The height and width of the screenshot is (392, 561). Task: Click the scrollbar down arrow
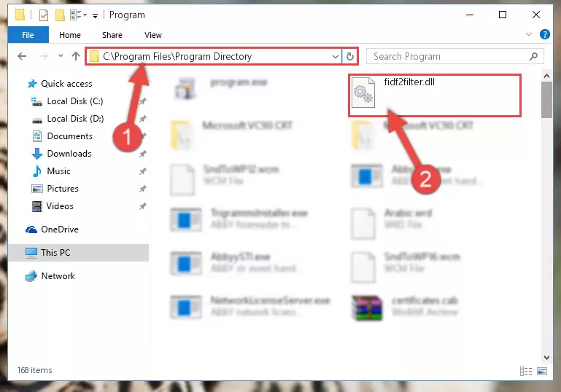tap(546, 357)
